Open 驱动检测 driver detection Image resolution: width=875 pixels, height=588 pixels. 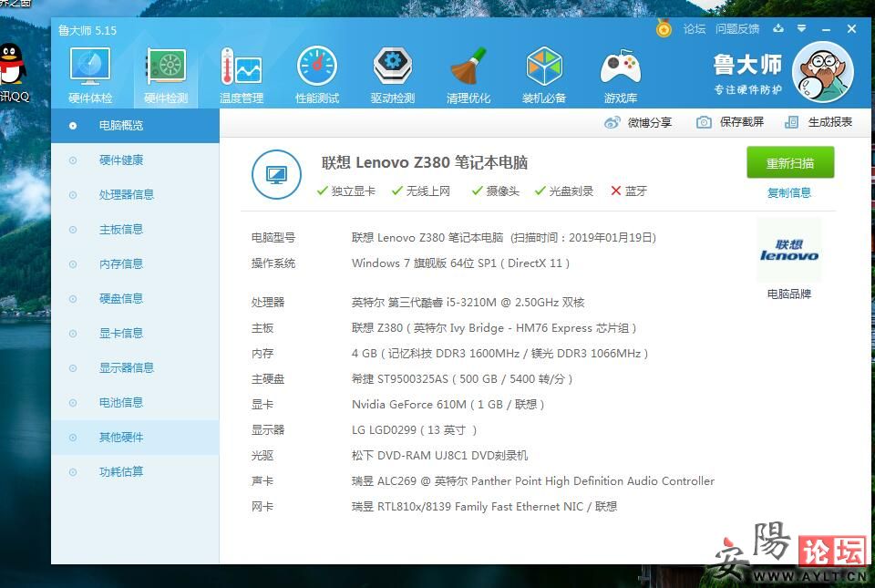pos(393,76)
